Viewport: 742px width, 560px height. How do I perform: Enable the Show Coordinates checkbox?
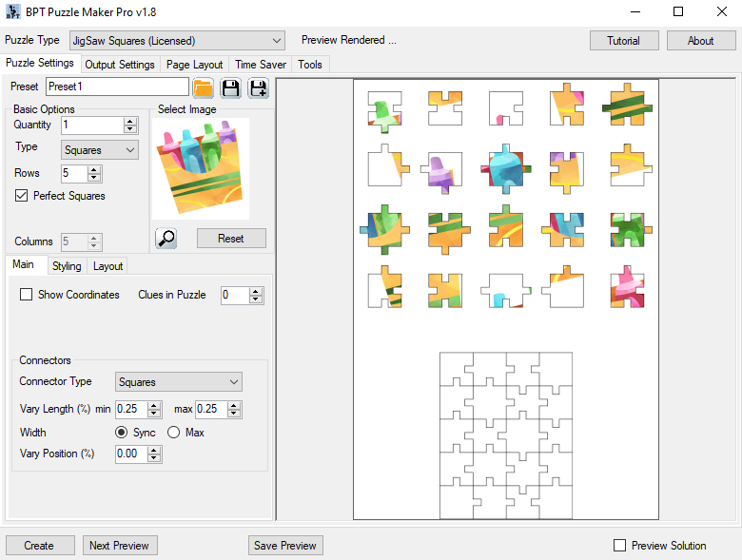[x=27, y=295]
